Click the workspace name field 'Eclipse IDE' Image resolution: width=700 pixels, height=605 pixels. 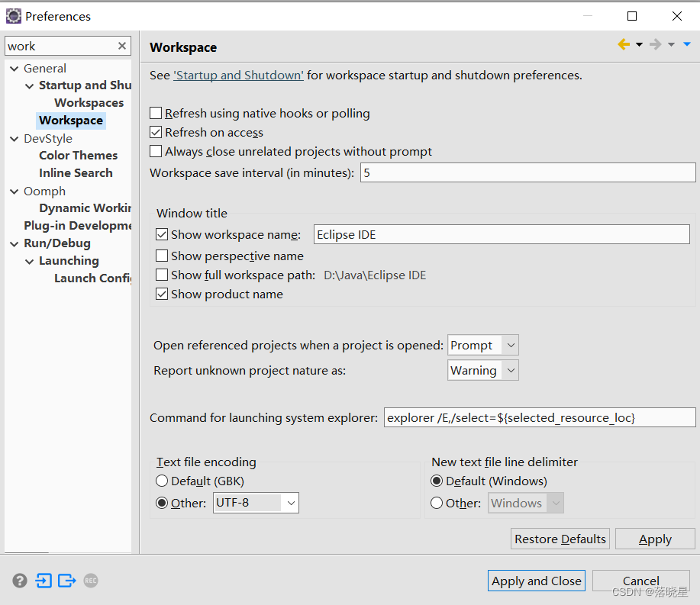pos(502,234)
